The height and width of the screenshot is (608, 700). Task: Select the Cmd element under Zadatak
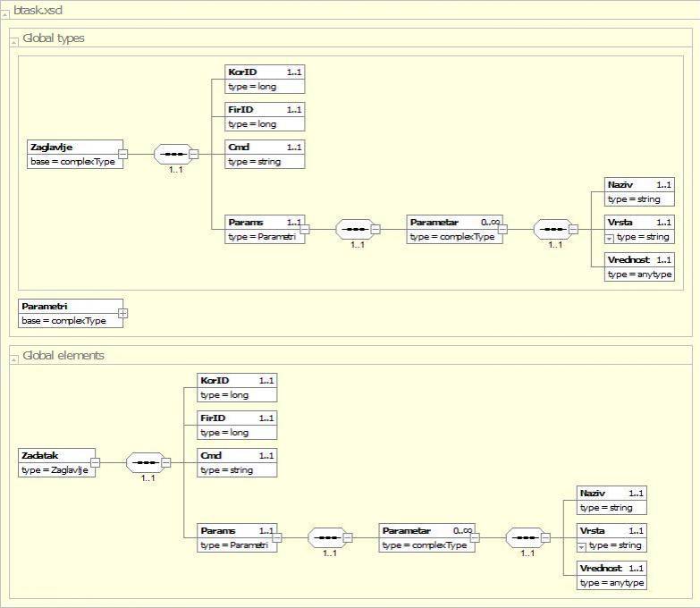pyautogui.click(x=237, y=455)
